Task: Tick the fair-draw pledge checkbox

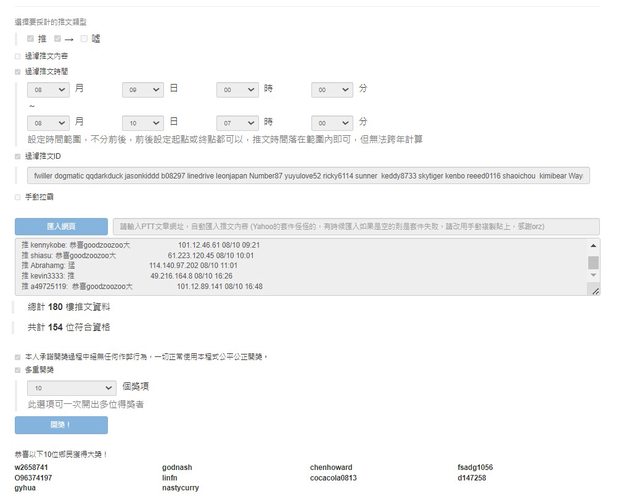Action: 17,356
